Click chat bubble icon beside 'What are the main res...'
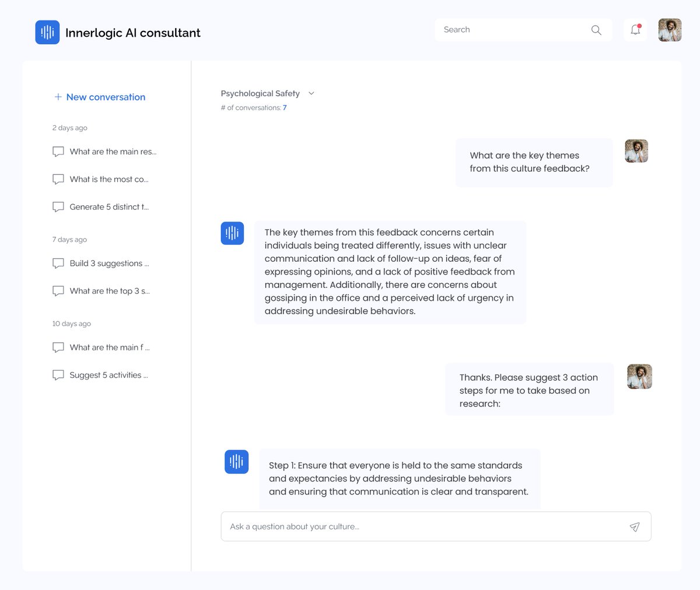 (58, 152)
